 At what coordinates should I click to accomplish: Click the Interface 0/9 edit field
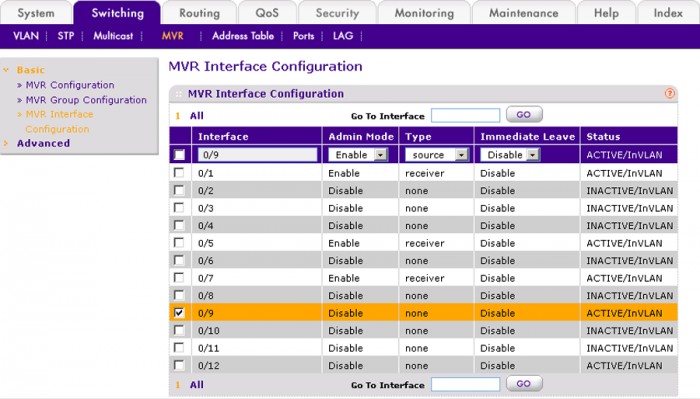[258, 155]
